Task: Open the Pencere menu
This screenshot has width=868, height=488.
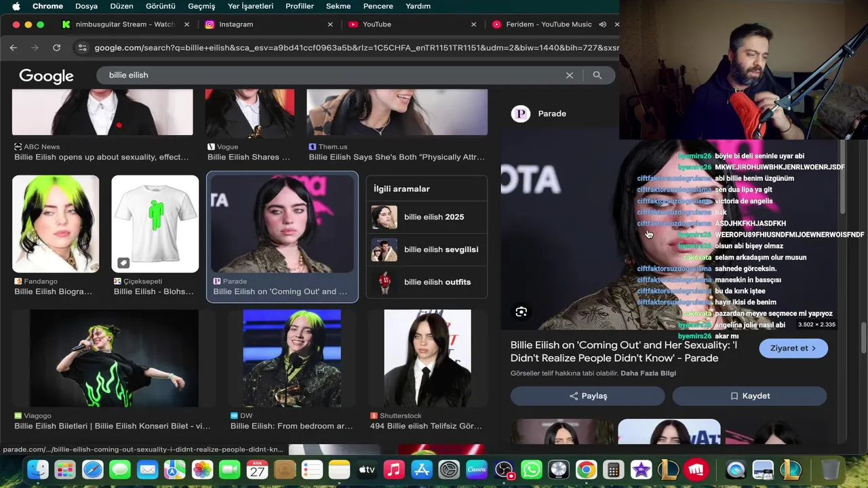Action: point(378,6)
